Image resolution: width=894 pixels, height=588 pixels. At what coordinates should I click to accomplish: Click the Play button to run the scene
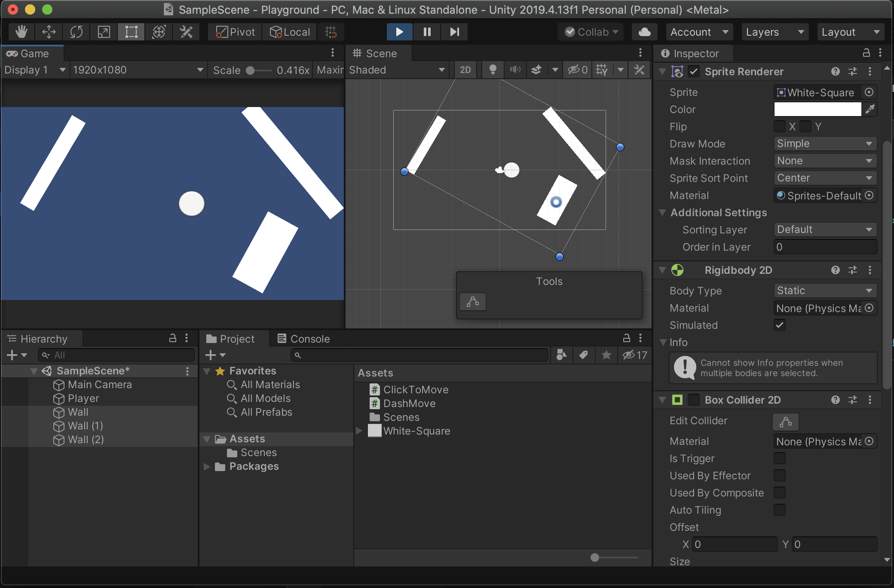click(398, 31)
